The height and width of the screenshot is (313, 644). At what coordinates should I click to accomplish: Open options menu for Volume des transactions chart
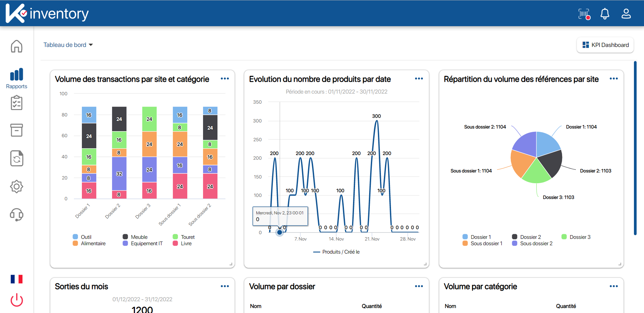[x=225, y=79]
